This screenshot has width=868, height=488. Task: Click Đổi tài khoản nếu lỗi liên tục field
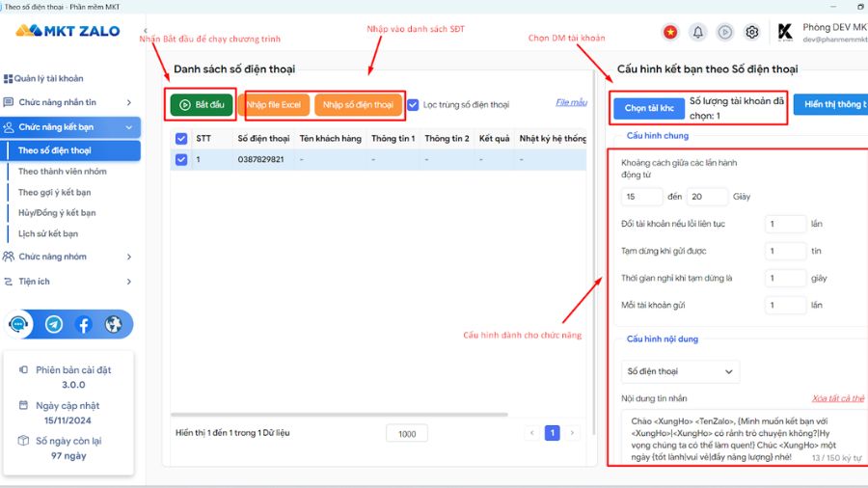click(785, 224)
